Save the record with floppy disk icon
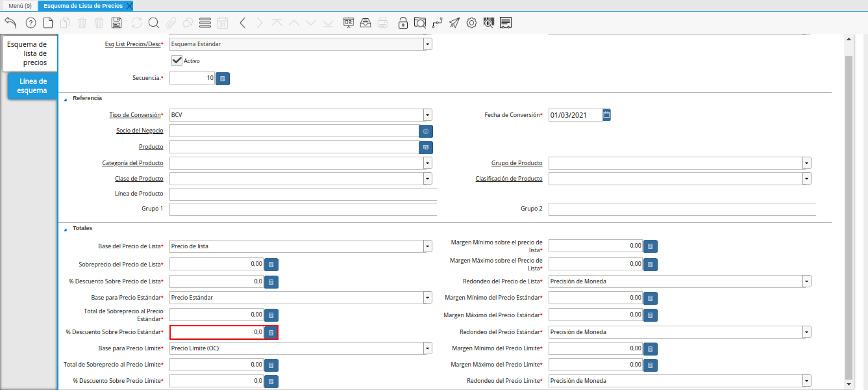Screen dimensions: 868x390 pyautogui.click(x=117, y=23)
